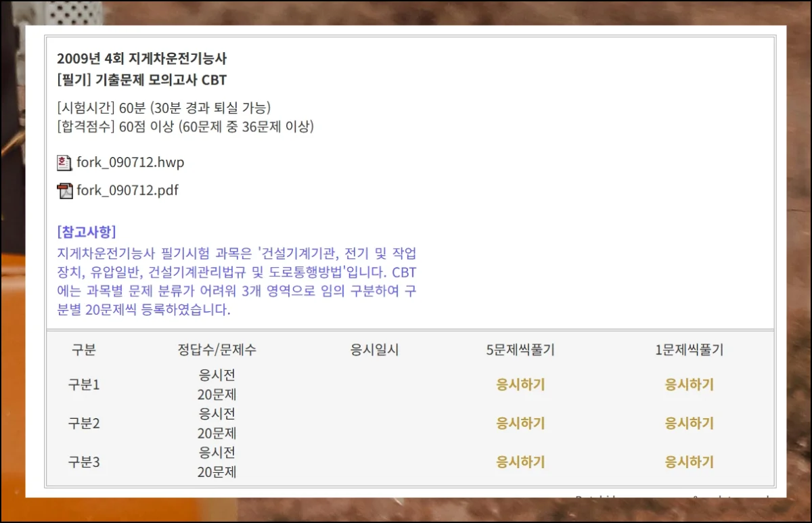The width and height of the screenshot is (812, 523).
Task: Open the fork_090712.pdf file link
Action: pos(127,191)
